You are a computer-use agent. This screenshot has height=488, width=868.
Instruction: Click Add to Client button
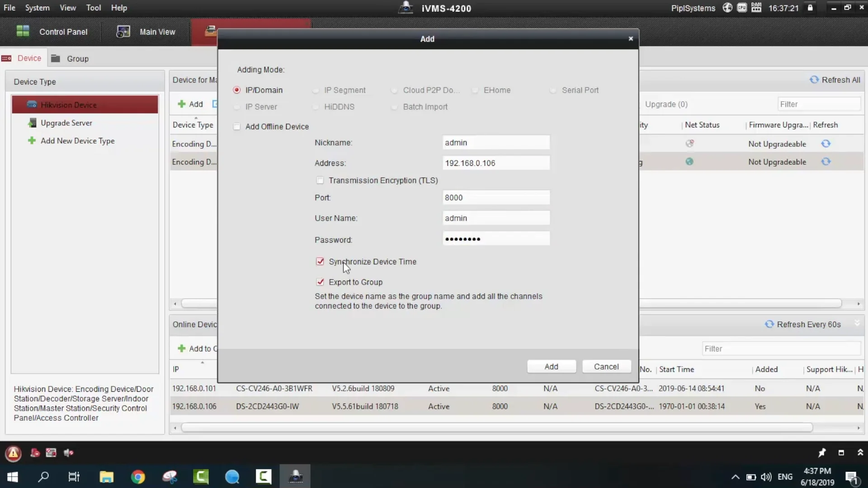point(198,349)
